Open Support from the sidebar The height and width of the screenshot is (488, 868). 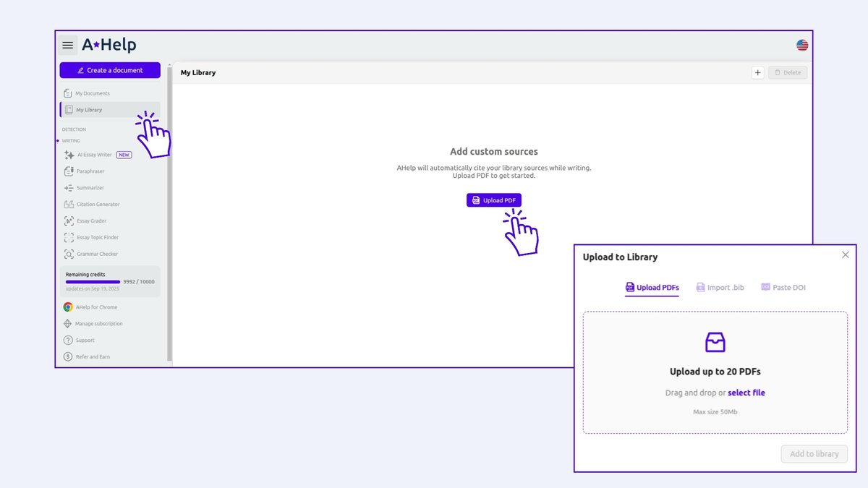pyautogui.click(x=80, y=341)
